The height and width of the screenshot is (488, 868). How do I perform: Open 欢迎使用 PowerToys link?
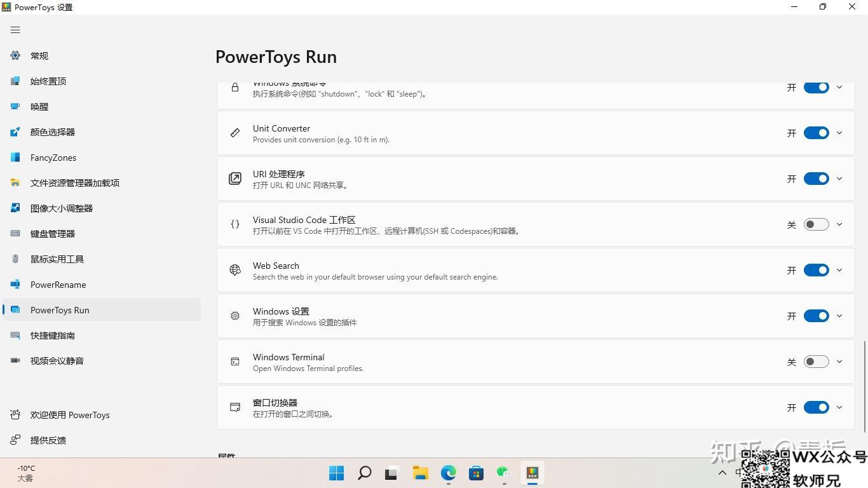[x=102, y=415]
